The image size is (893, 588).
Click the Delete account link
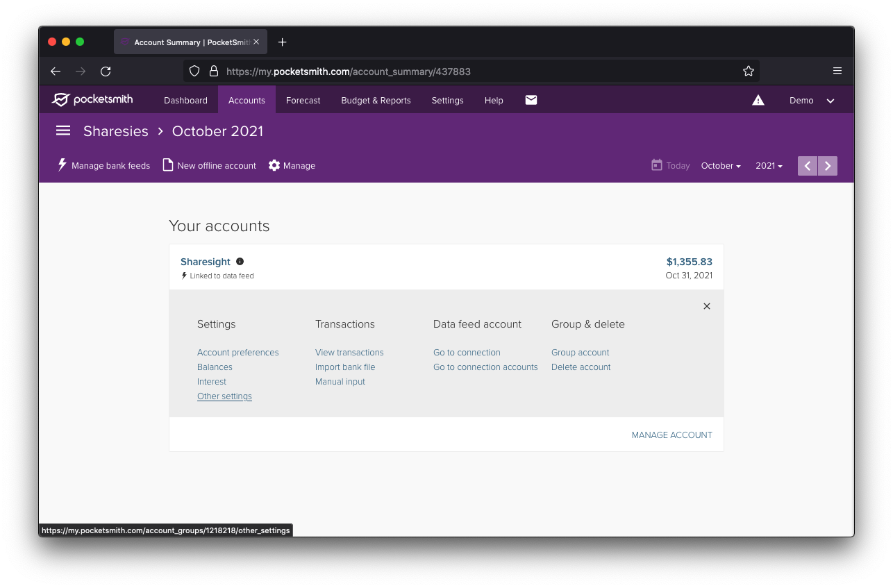(581, 367)
